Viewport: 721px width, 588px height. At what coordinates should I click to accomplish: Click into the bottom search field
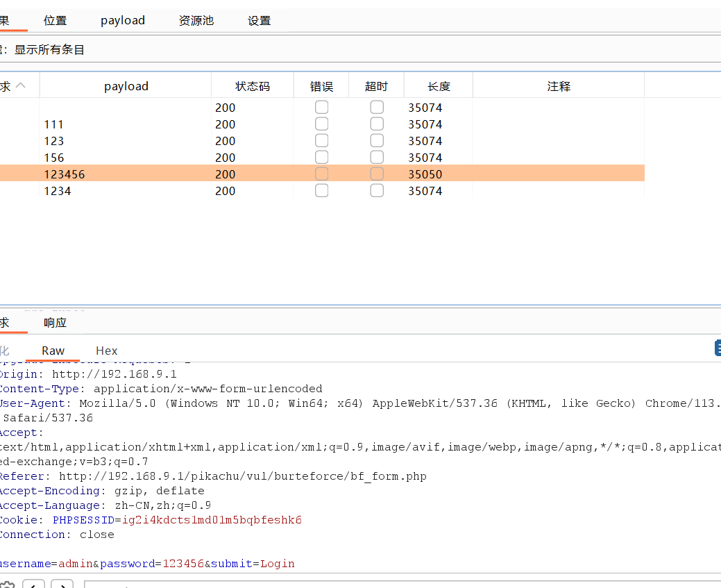[x=208, y=585]
